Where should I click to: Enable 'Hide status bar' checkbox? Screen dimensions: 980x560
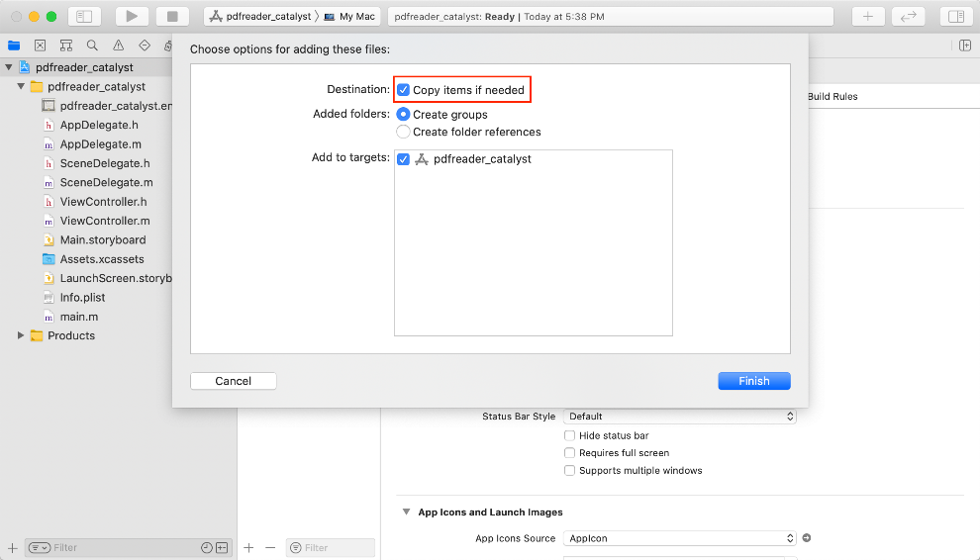point(569,435)
